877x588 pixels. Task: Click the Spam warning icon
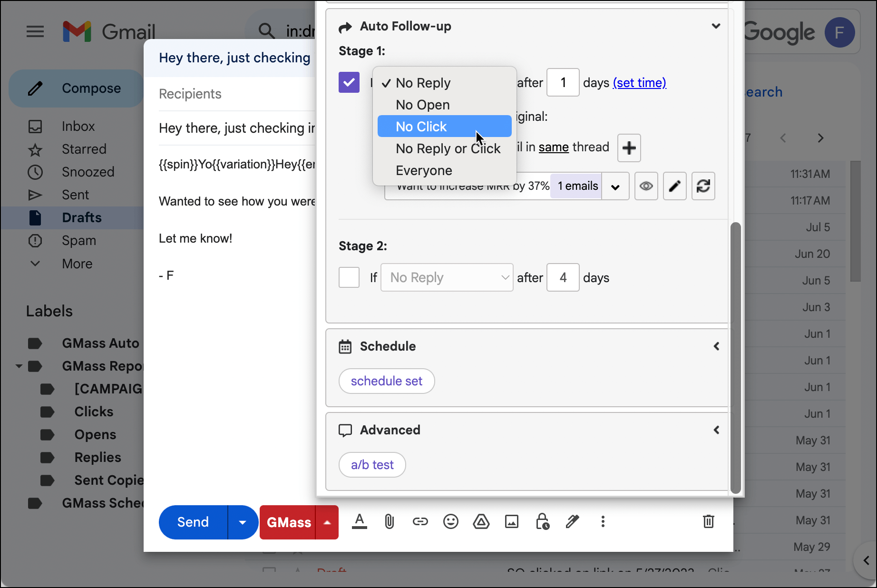35,241
